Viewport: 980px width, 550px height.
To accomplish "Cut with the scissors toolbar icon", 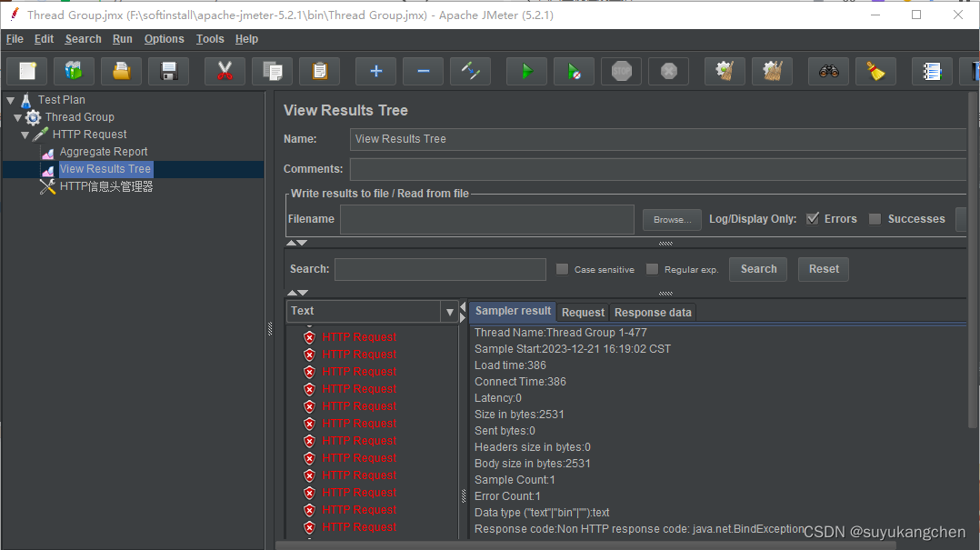I will tap(225, 71).
